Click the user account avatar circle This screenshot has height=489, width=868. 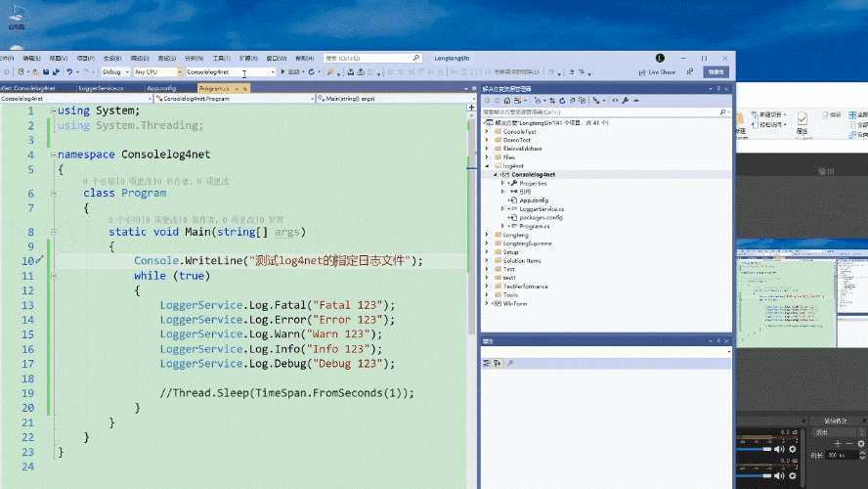pos(660,58)
